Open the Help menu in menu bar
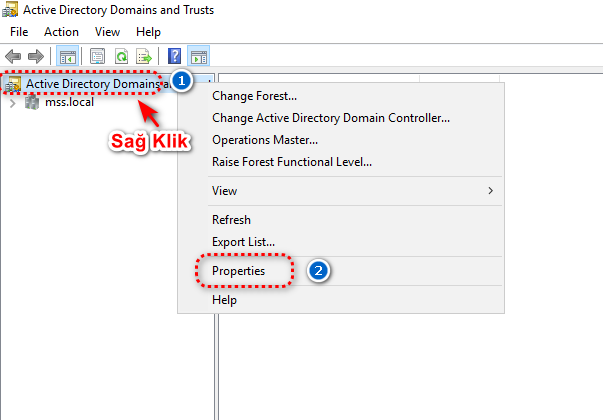Screen dimensions: 603x420 tap(148, 32)
